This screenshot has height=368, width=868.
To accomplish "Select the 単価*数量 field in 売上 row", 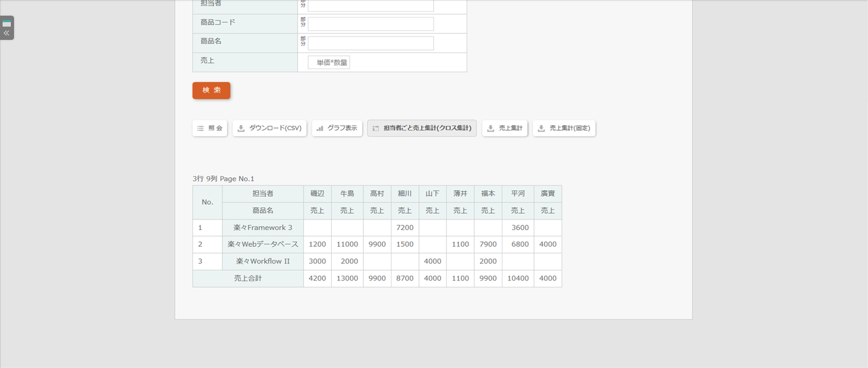I will click(x=329, y=63).
